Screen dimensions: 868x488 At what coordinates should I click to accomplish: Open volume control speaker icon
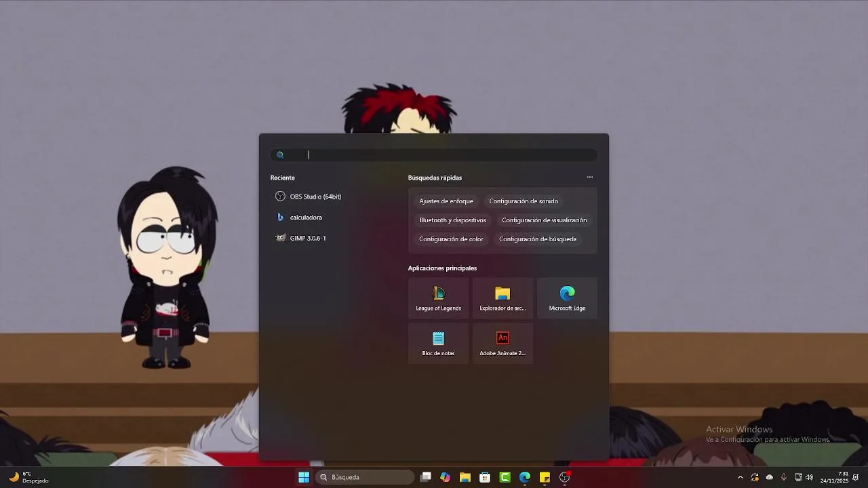click(809, 477)
